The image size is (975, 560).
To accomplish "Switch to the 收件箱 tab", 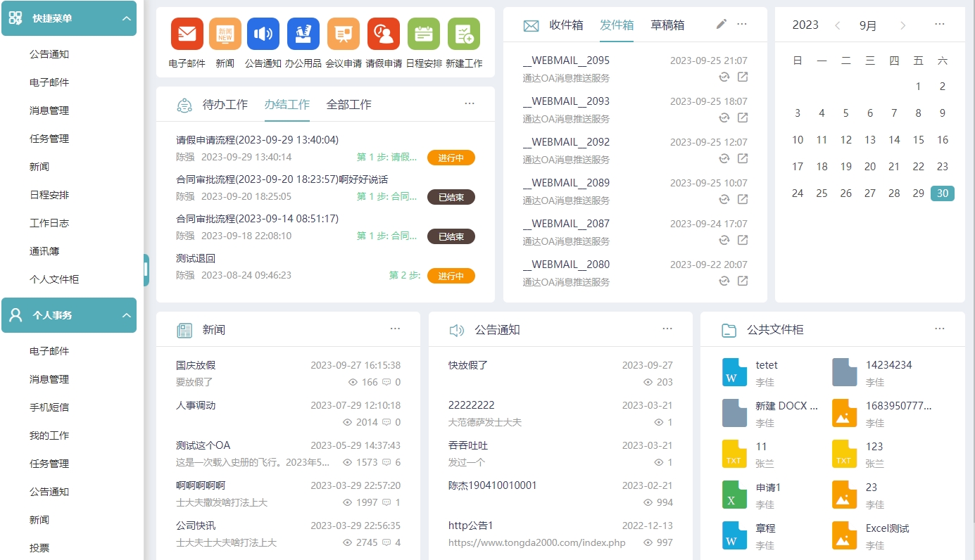I will [566, 25].
